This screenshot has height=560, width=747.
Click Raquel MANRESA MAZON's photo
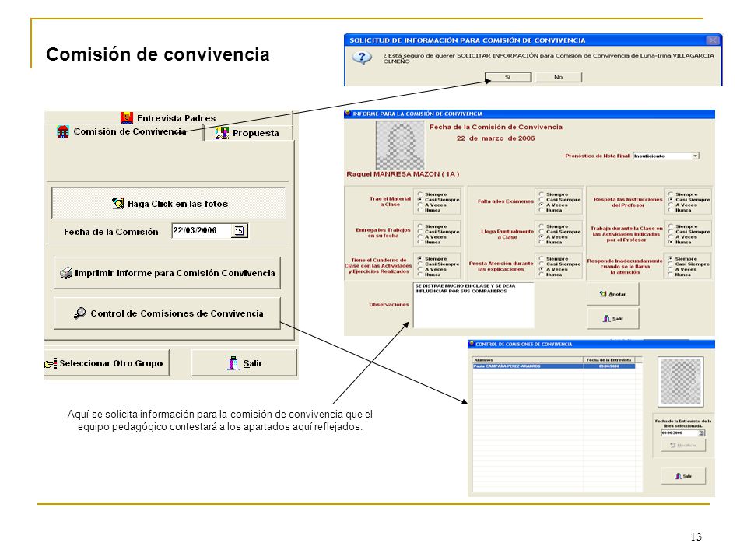(x=400, y=145)
